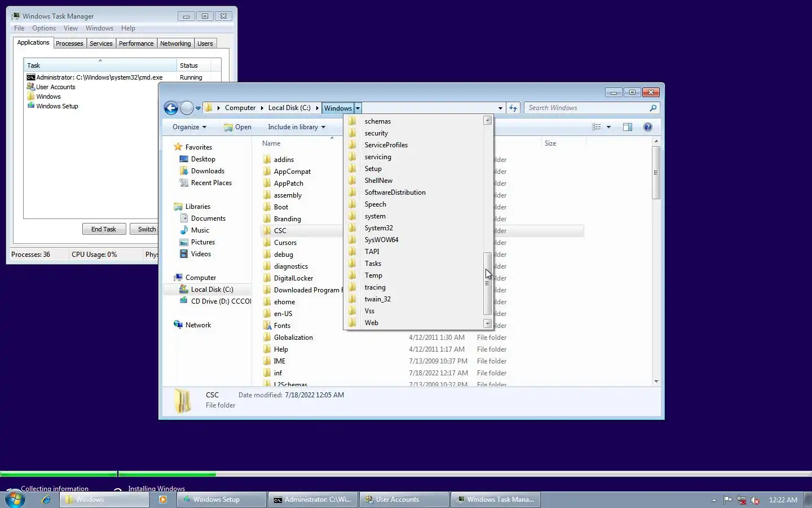Screen dimensions: 812x508
Task: Select the System32 folder icon in dropdown list
Action: click(352, 227)
